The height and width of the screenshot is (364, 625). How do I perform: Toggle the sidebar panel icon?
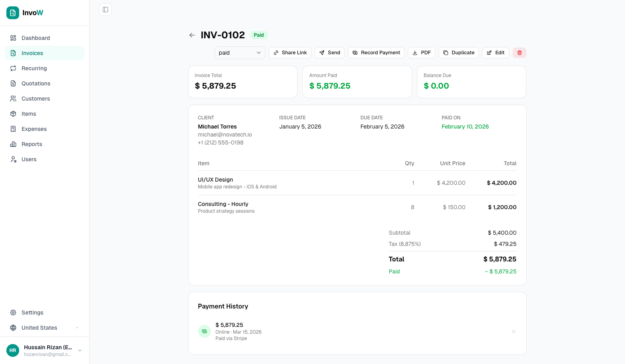coord(105,10)
